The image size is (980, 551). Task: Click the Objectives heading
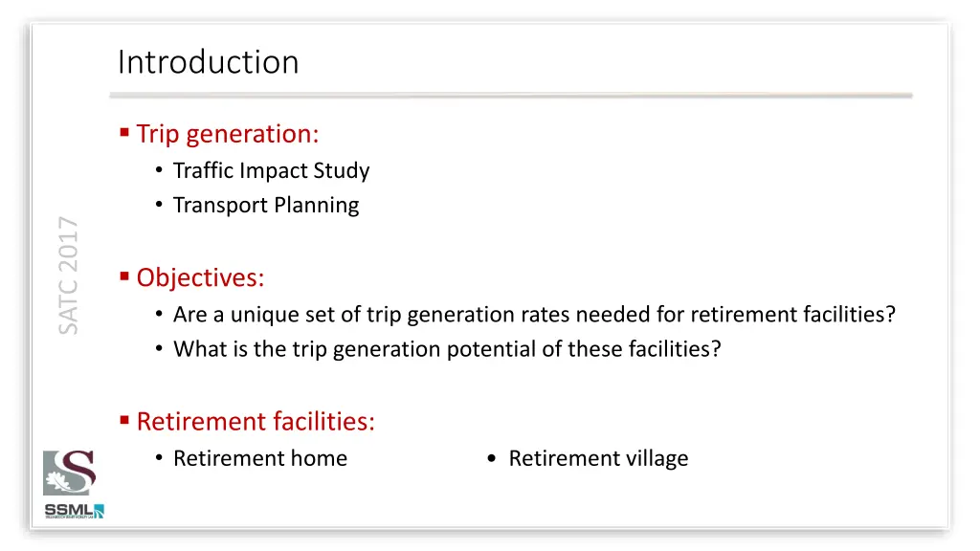(201, 277)
